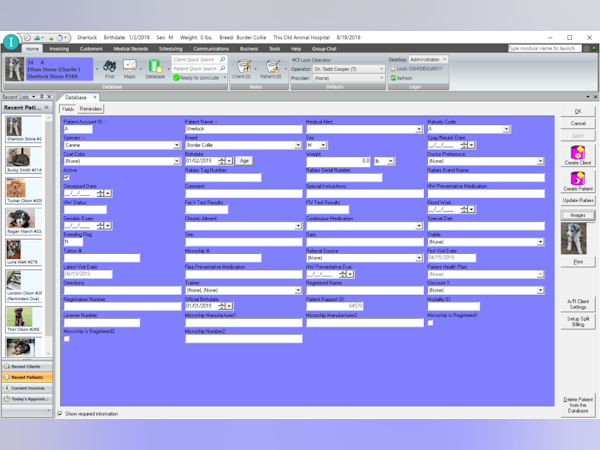Click the Print button under patient image
Screen dimensions: 600x450
click(x=578, y=262)
